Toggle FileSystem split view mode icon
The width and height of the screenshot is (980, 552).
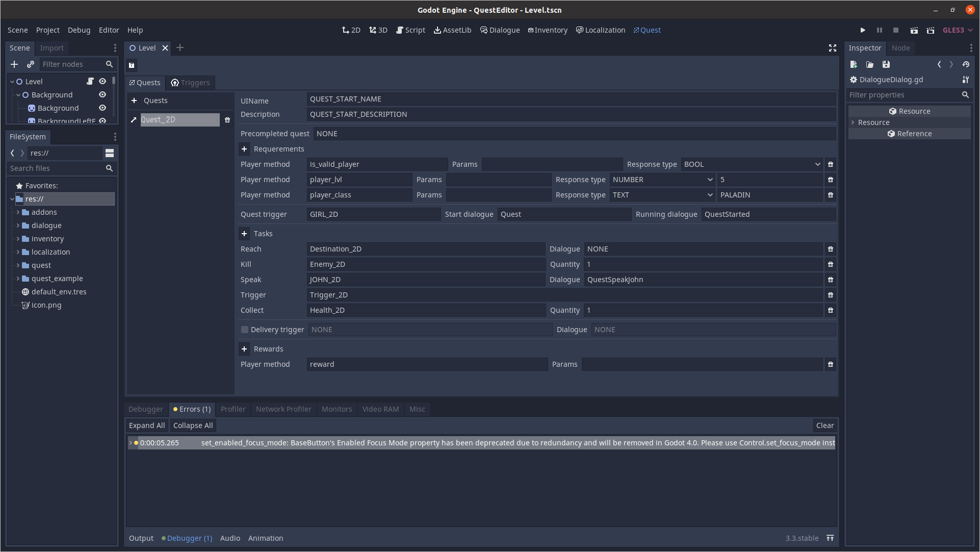pos(110,153)
